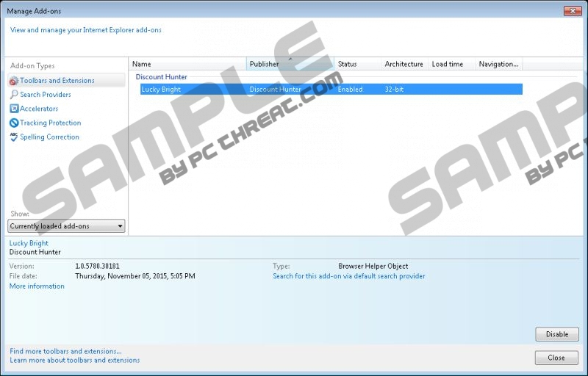Viewport: 588px width, 376px height.
Task: Open Find more toolbars and extensions link
Action: point(65,351)
